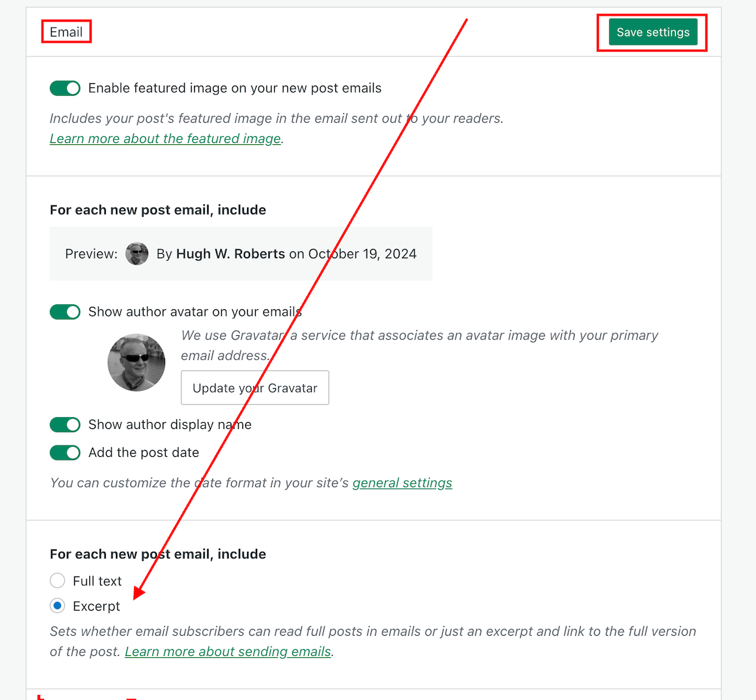This screenshot has width=756, height=700.
Task: Open Learn more about the featured image link
Action: click(165, 139)
